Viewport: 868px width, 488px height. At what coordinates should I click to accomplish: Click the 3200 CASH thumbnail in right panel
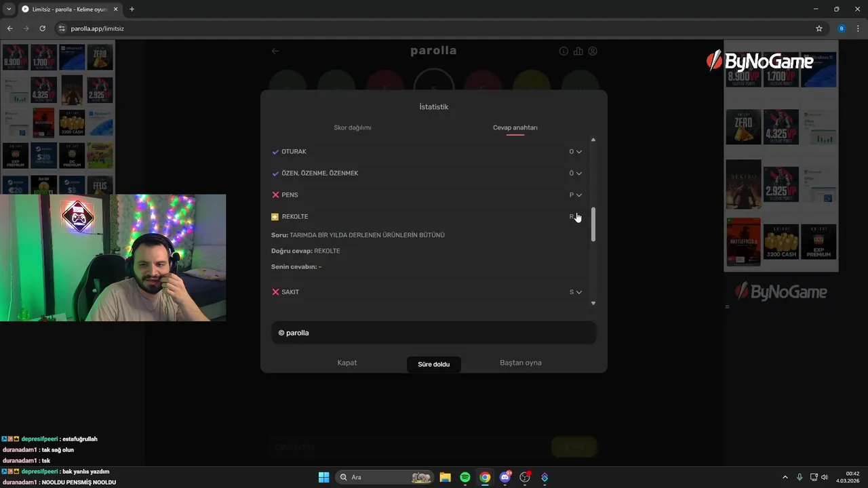(781, 242)
